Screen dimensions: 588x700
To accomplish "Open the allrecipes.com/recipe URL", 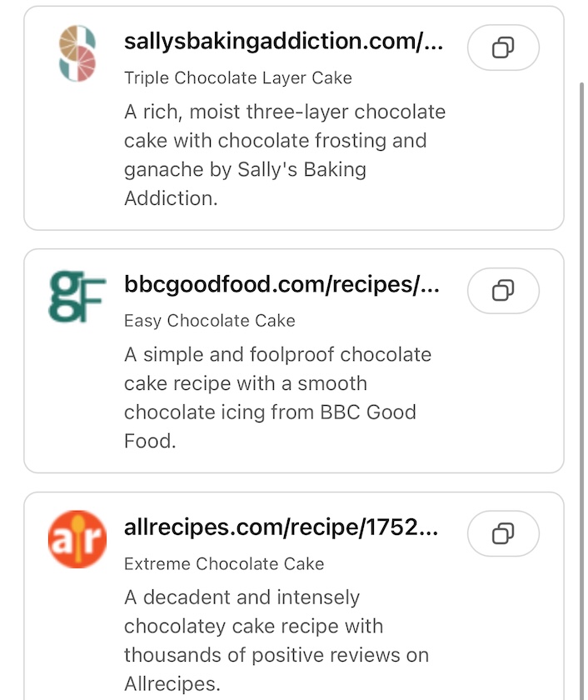I will point(281,527).
